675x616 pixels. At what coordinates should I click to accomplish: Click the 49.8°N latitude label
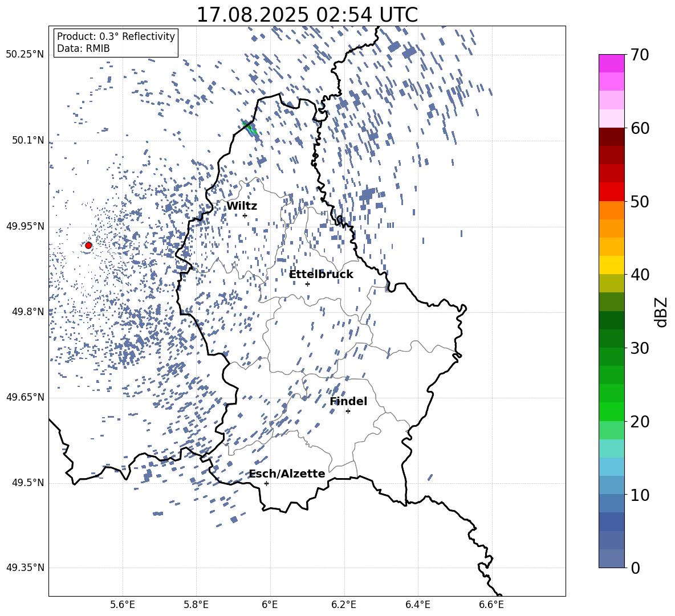pyautogui.click(x=27, y=312)
